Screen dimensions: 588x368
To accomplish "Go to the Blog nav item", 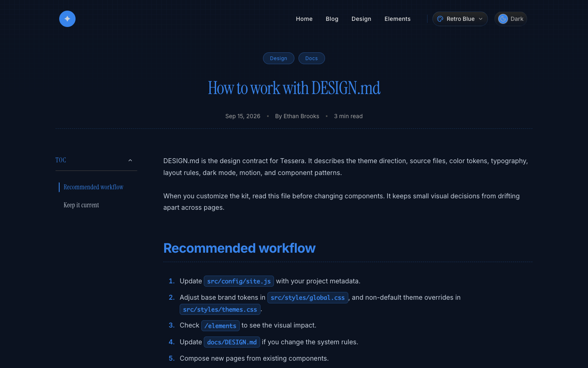I will click(x=332, y=19).
